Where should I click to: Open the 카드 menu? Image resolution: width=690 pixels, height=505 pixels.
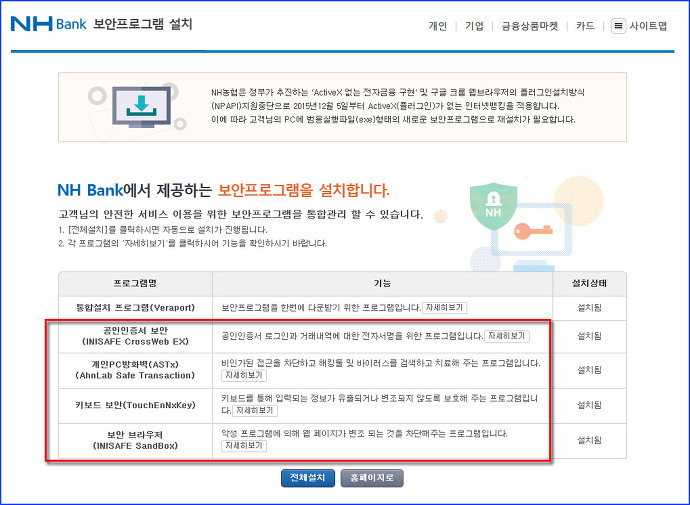pyautogui.click(x=585, y=26)
